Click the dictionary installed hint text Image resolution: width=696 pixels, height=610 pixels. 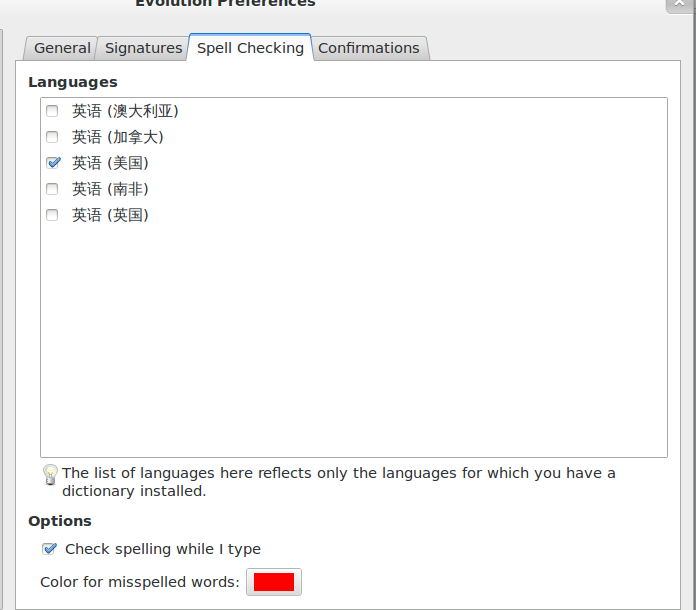point(339,482)
